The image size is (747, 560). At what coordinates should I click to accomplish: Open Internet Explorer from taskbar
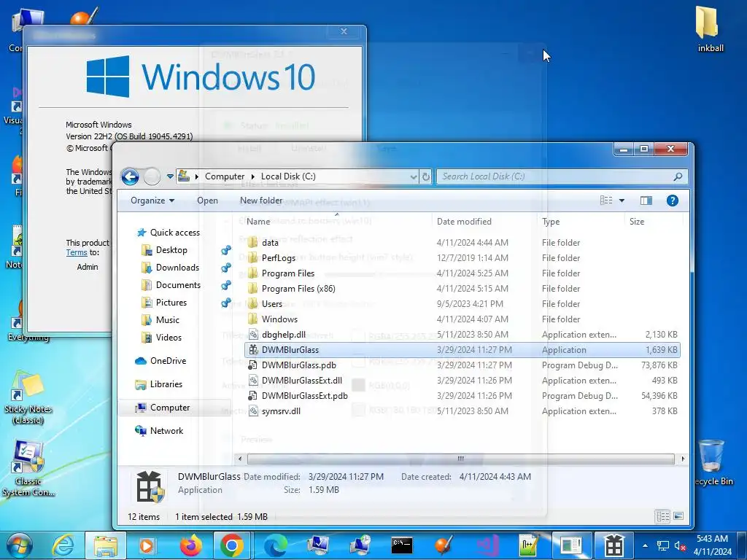click(x=63, y=545)
